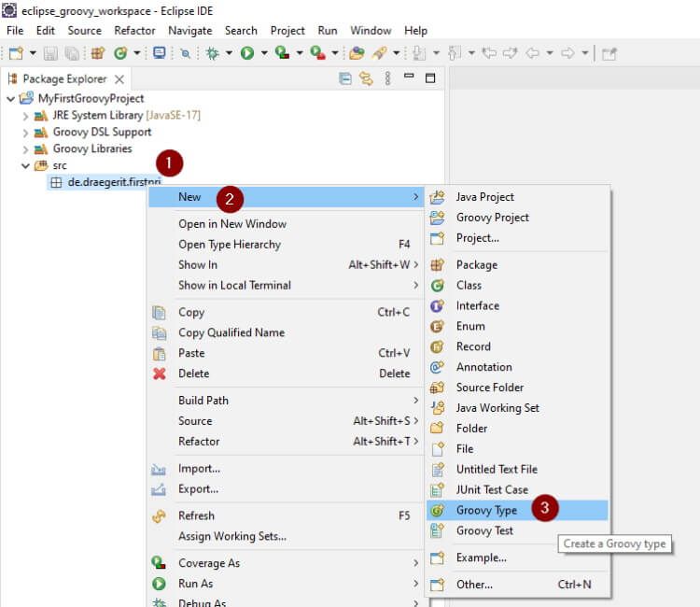Click the Groovy Type icon in submenu
The width and height of the screenshot is (700, 607).
point(437,511)
